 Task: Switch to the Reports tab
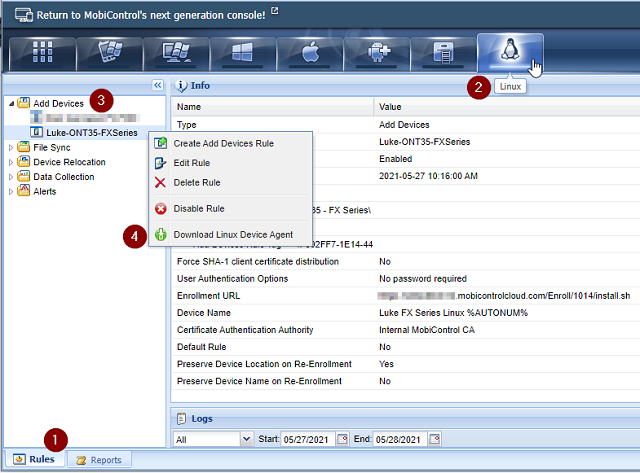pos(99,460)
